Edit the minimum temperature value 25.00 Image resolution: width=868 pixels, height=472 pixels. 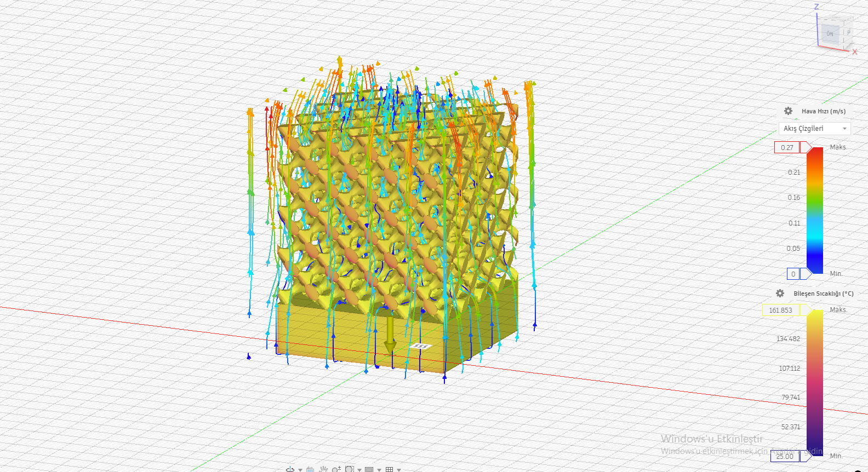(x=785, y=456)
